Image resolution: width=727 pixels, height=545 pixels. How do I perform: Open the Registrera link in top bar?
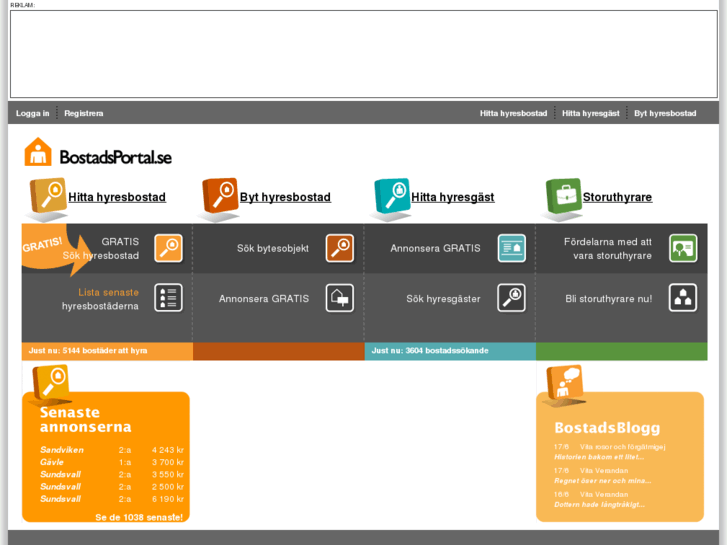83,113
